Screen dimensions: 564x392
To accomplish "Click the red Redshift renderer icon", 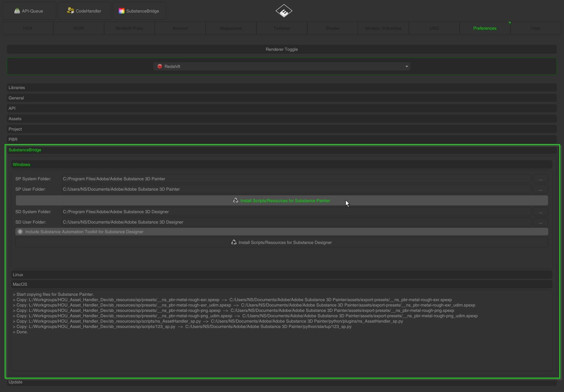I will point(160,67).
